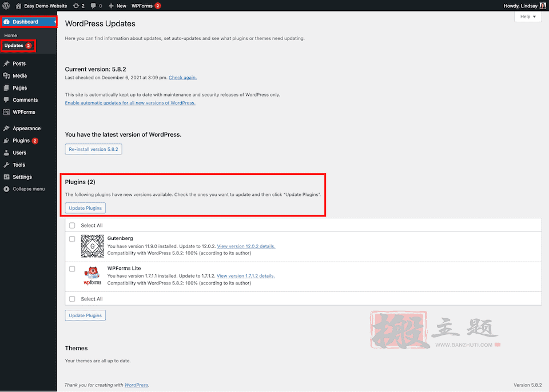Open View version 1.7.1.2 details link
The width and height of the screenshot is (549, 392).
coord(246,276)
